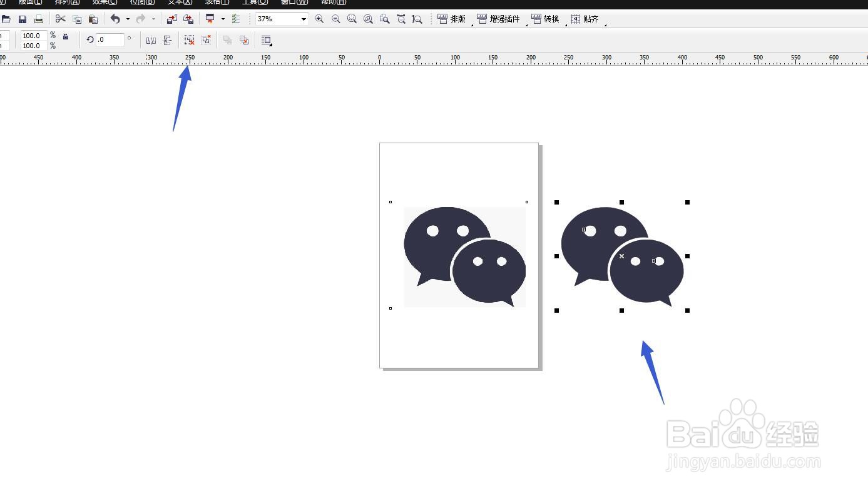
Task: Mirror the selection vertically
Action: tap(168, 40)
